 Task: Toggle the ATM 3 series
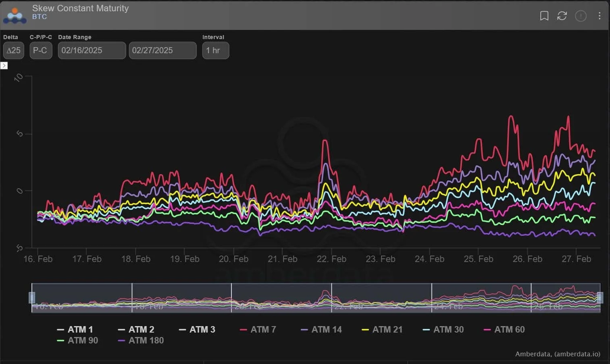[x=197, y=329]
